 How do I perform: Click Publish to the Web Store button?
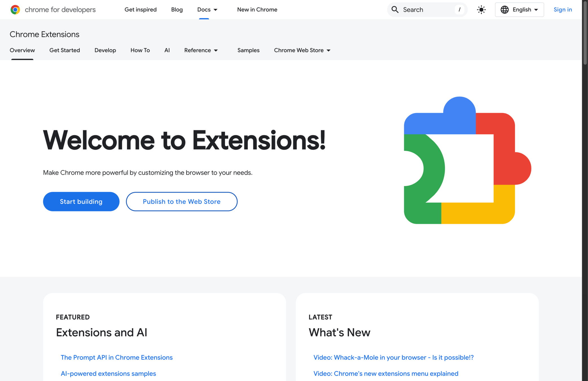coord(182,202)
